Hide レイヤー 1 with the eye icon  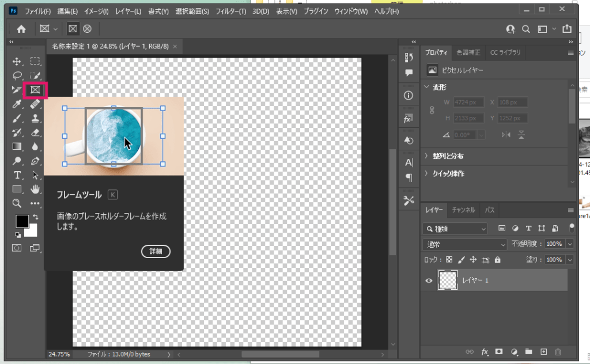429,280
